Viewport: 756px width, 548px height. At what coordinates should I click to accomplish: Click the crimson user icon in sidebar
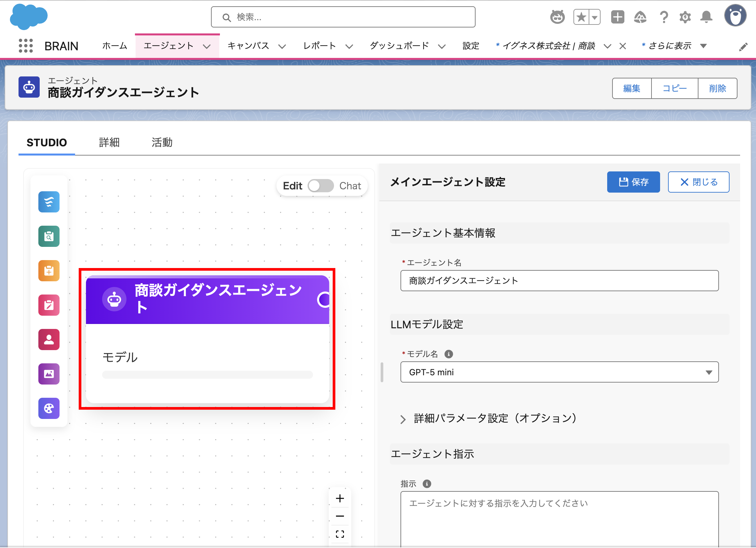[49, 340]
